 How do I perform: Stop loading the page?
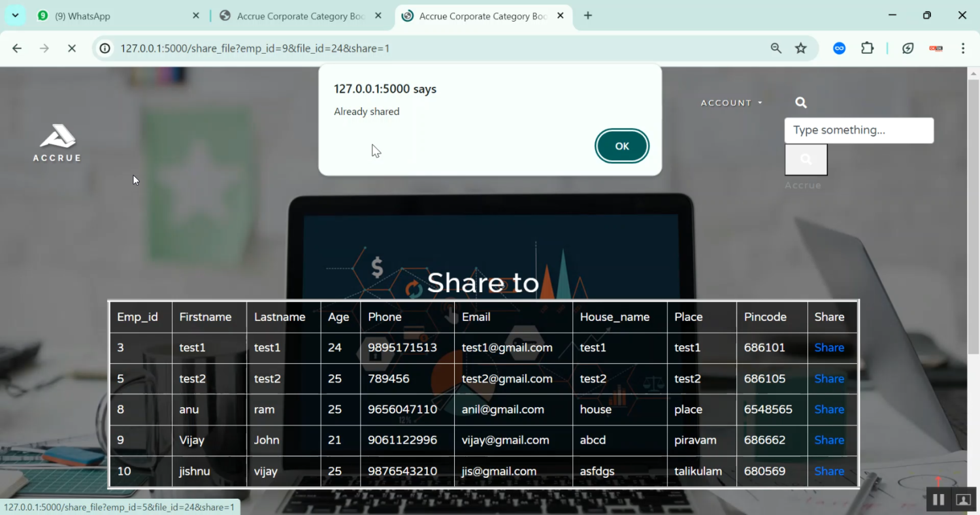[72, 48]
